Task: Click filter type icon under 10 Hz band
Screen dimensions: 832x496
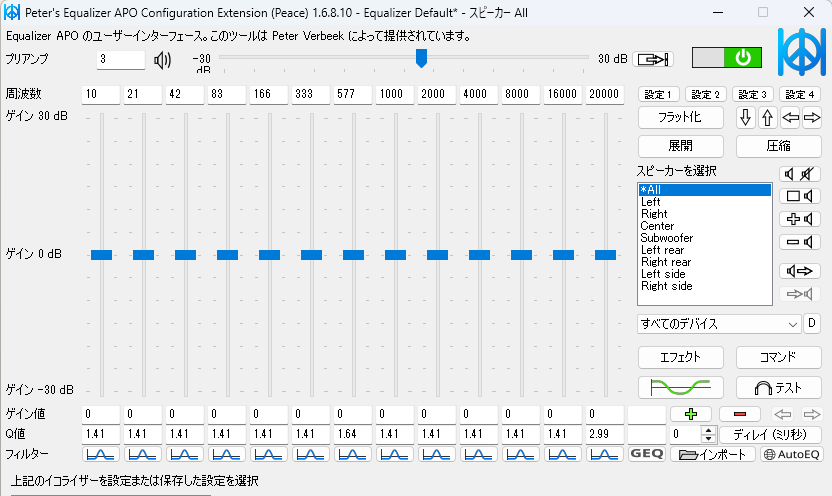Action: coord(100,454)
